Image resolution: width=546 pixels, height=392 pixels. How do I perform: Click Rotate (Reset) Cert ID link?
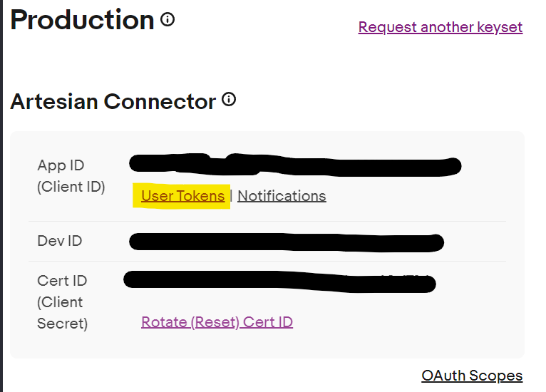(217, 322)
